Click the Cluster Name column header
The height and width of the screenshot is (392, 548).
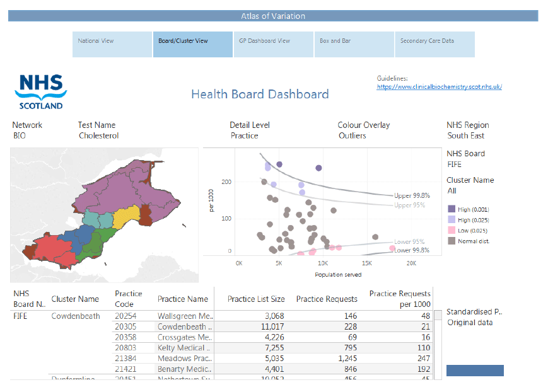click(75, 299)
